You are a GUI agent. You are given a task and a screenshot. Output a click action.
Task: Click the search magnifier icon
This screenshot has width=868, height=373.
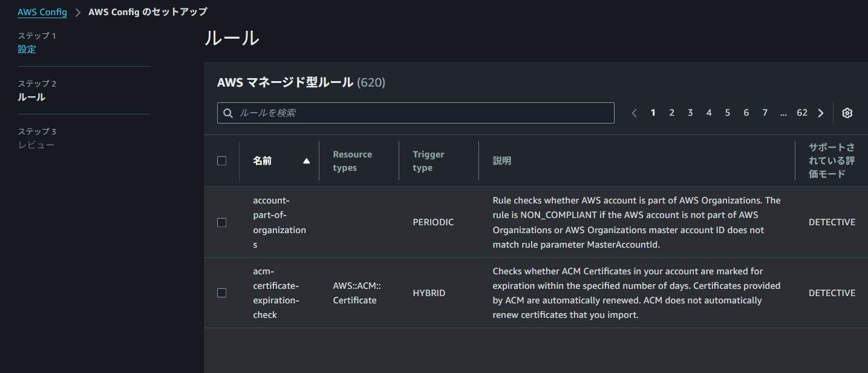(x=228, y=113)
